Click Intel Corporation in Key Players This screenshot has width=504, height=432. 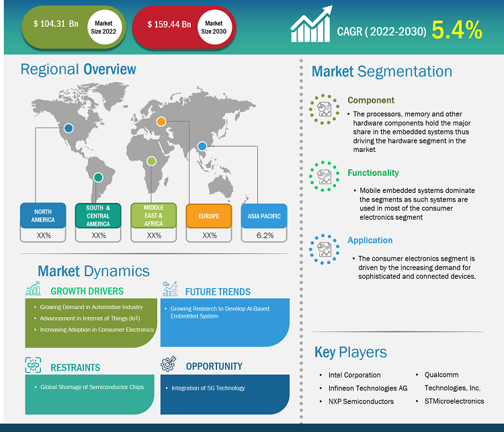[354, 375]
